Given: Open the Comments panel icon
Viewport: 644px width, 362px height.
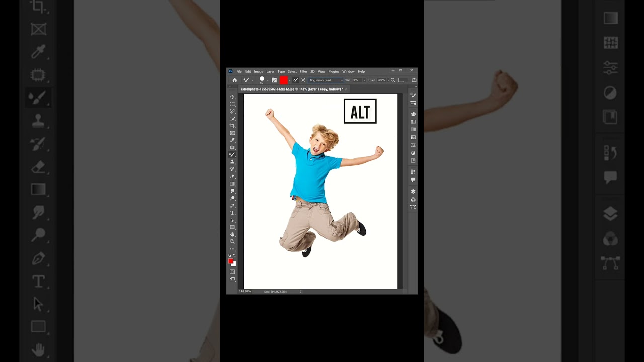Looking at the screenshot, I should (x=413, y=179).
